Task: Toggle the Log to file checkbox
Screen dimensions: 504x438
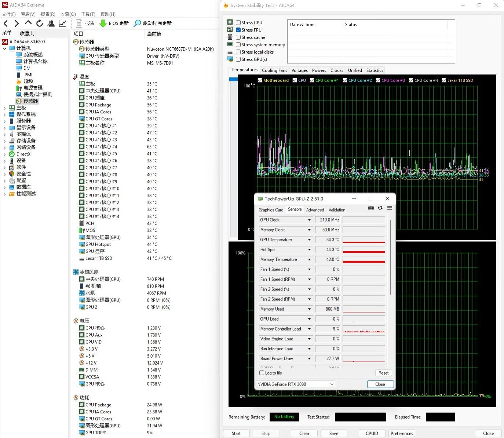Action: tap(262, 373)
